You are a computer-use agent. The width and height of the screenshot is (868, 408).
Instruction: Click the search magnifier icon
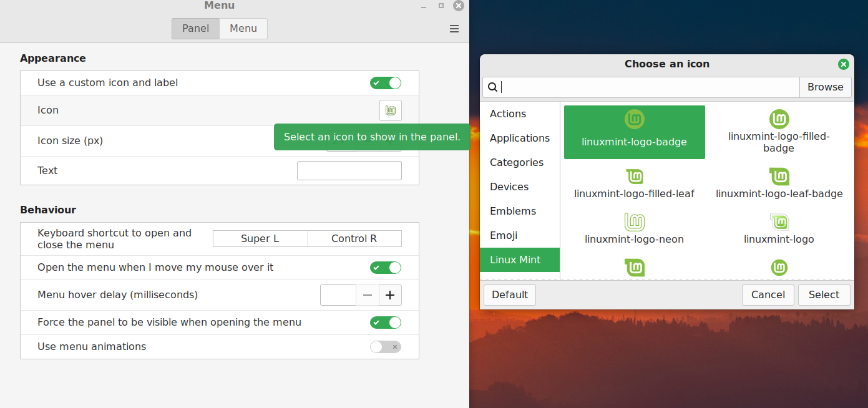pos(492,87)
